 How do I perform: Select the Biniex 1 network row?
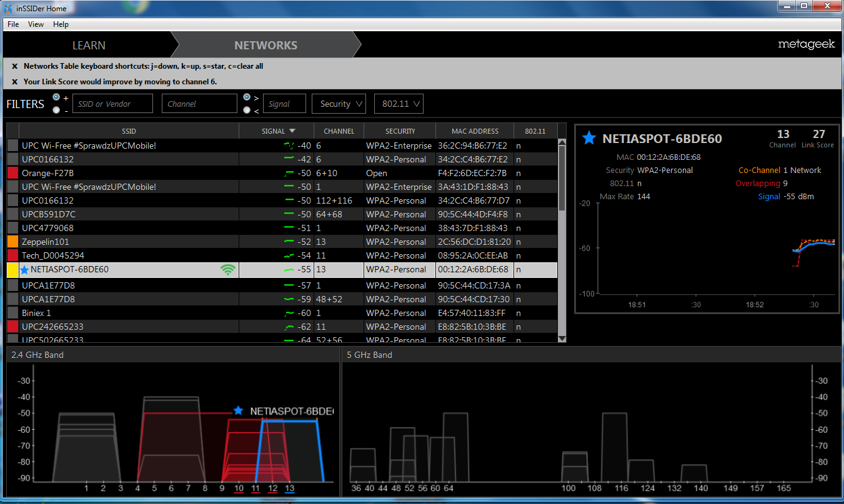click(x=281, y=313)
